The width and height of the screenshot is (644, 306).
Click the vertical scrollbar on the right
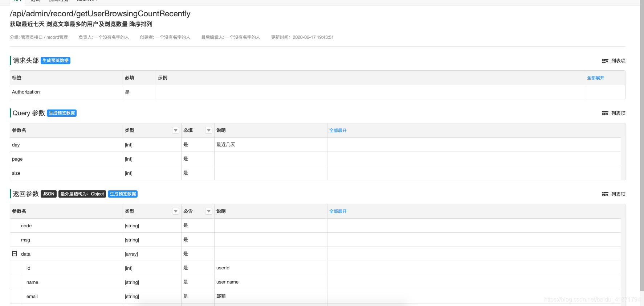point(642,146)
